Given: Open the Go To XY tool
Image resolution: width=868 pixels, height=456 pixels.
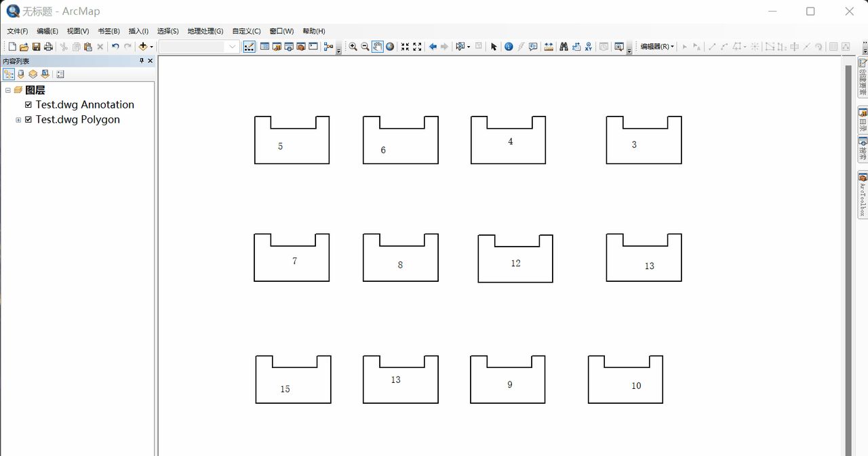Looking at the screenshot, I should [x=588, y=47].
